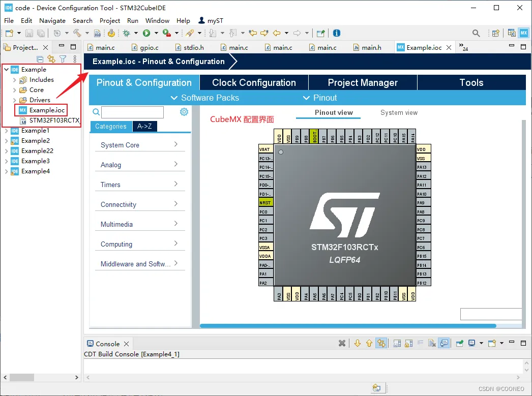Screen dimensions: 532x396
Task: Switch to the Project Manager tab
Action: point(363,82)
